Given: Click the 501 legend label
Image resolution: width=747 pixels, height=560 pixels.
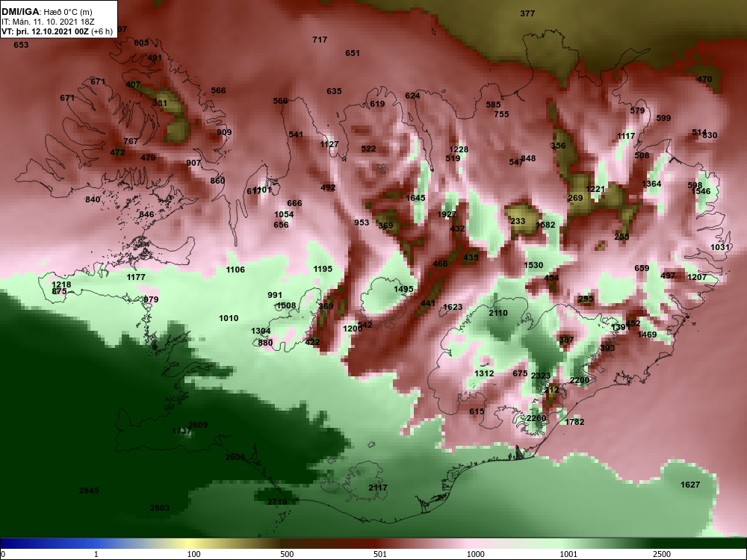Looking at the screenshot, I should tap(380, 554).
